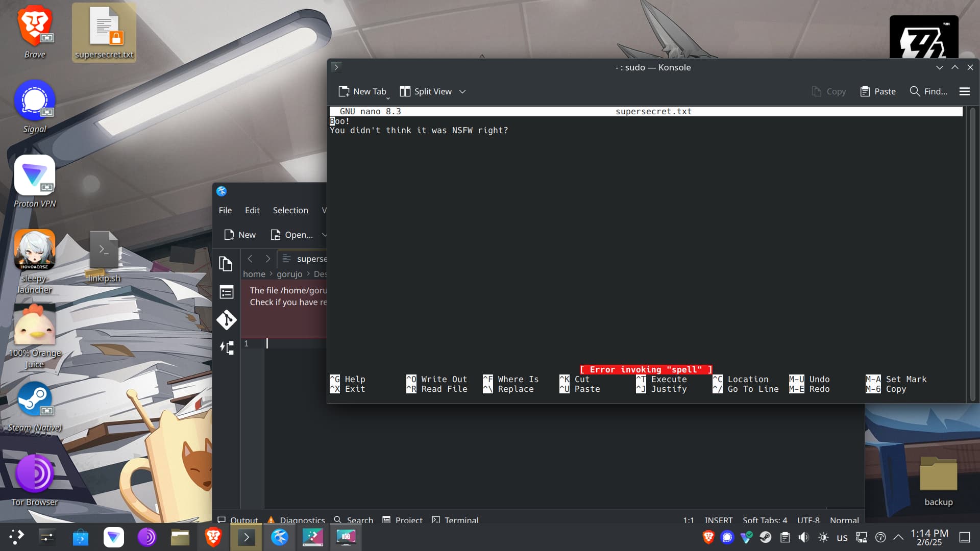This screenshot has width=980, height=551.
Task: Open Kate's Git panel icon
Action: (226, 320)
